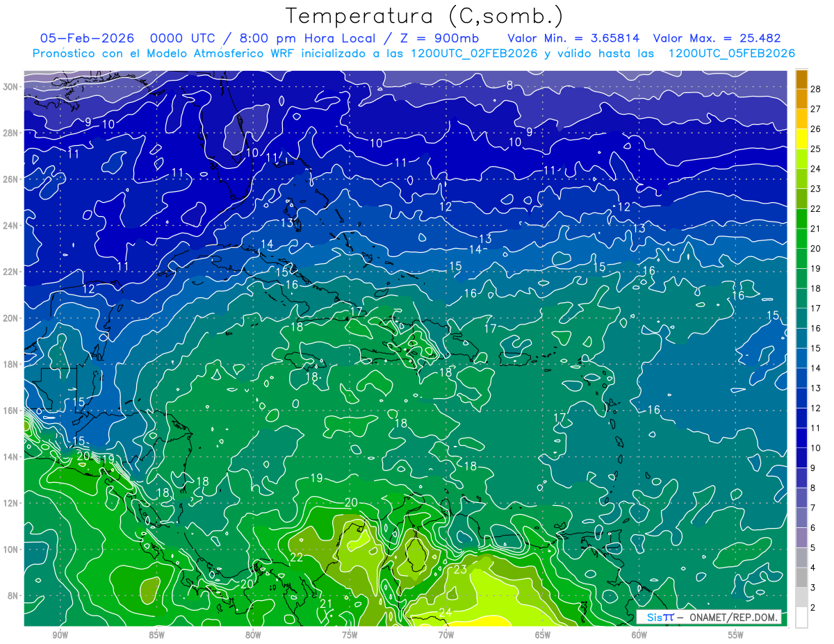Click the "14N" latitude axis label
The width and height of the screenshot is (834, 644).
point(10,457)
